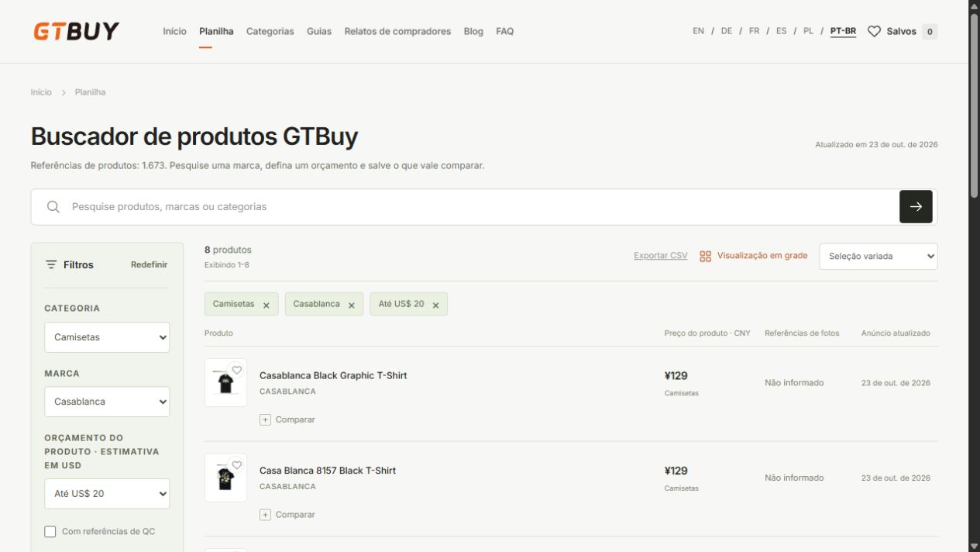Switch language to PL
Image resolution: width=980 pixels, height=552 pixels.
pos(809,31)
